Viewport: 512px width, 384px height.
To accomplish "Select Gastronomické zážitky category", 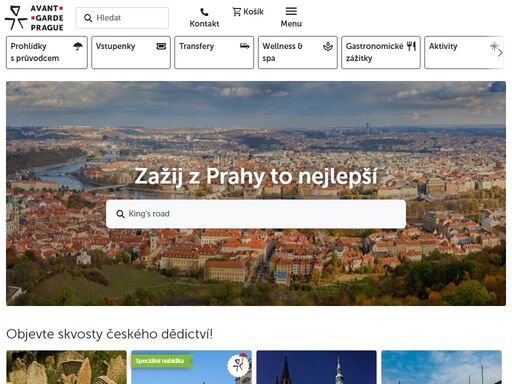I will pos(381,52).
